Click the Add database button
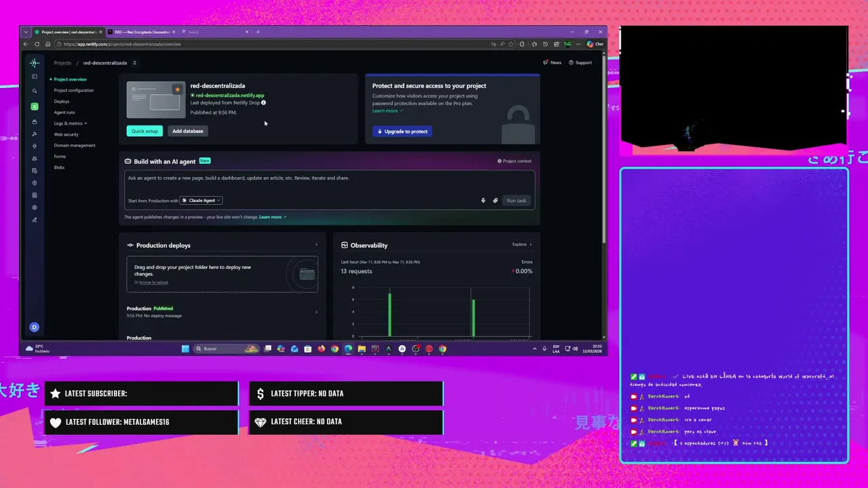 coord(188,131)
